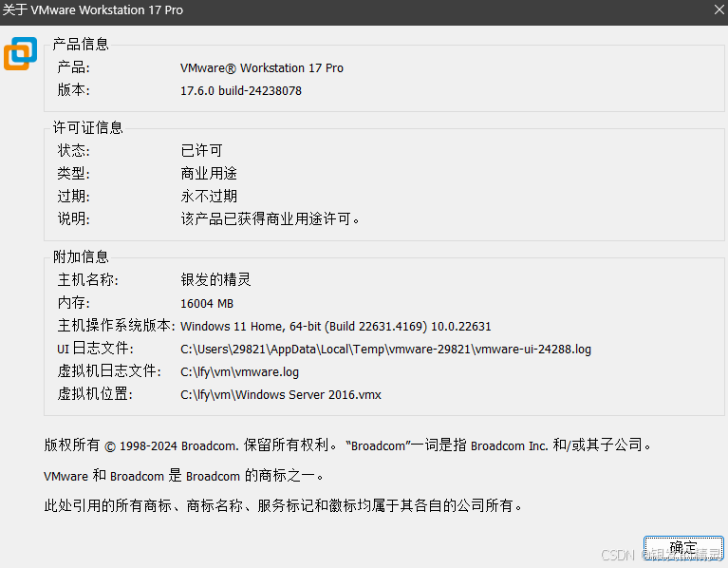Click the '附加信息' group heading
Image resolution: width=728 pixels, height=568 pixels.
click(81, 256)
